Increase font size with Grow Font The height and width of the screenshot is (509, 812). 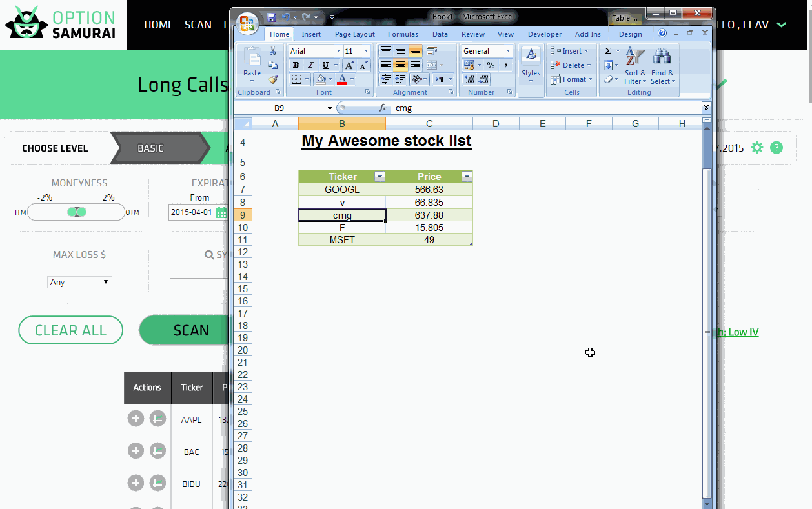click(x=349, y=65)
